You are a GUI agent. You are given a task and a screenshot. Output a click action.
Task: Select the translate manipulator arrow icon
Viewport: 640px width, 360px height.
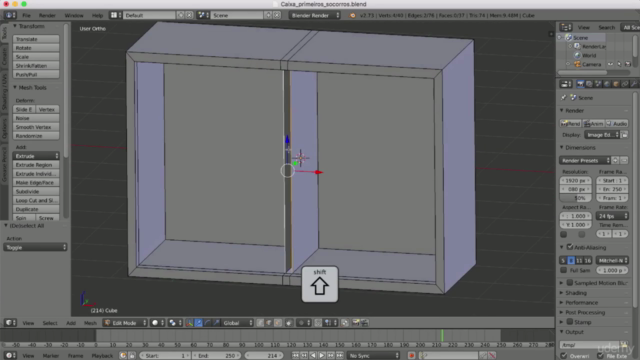tap(198, 322)
